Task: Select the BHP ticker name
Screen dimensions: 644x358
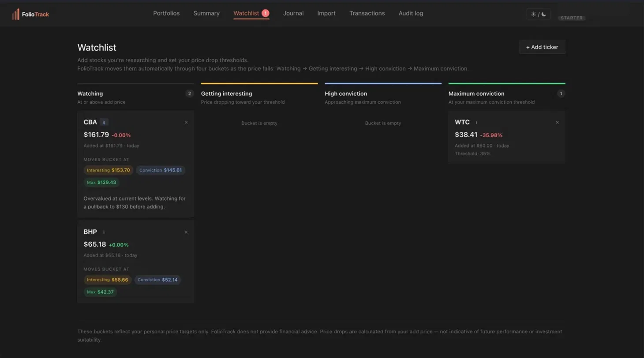Action: pos(90,232)
